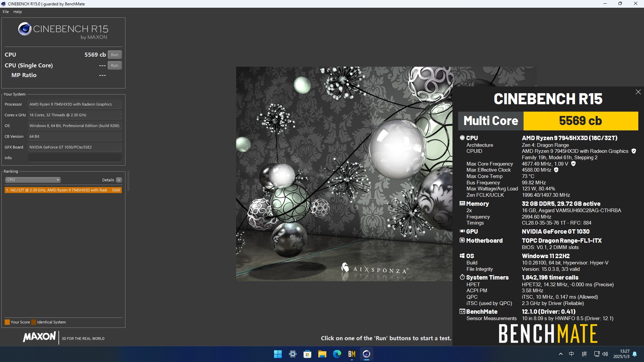Show hidden system tray icons
Viewport: 644px width, 362px height.
click(x=560, y=354)
